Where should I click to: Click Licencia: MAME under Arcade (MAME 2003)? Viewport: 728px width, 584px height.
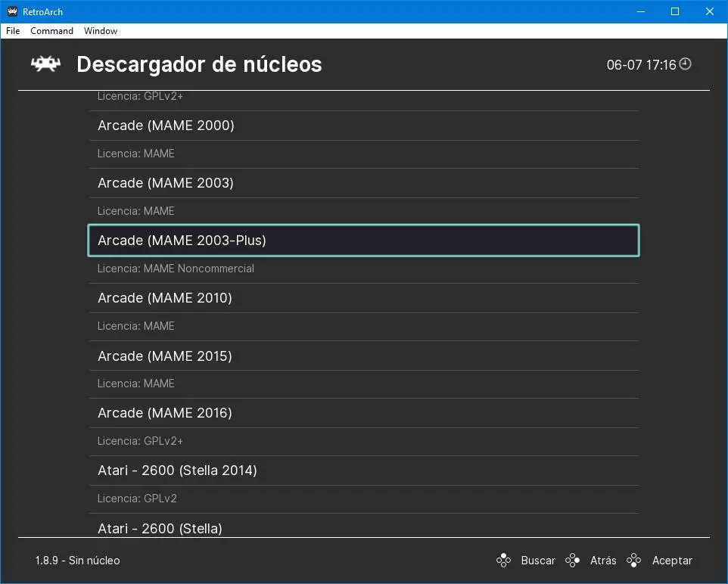tap(135, 211)
